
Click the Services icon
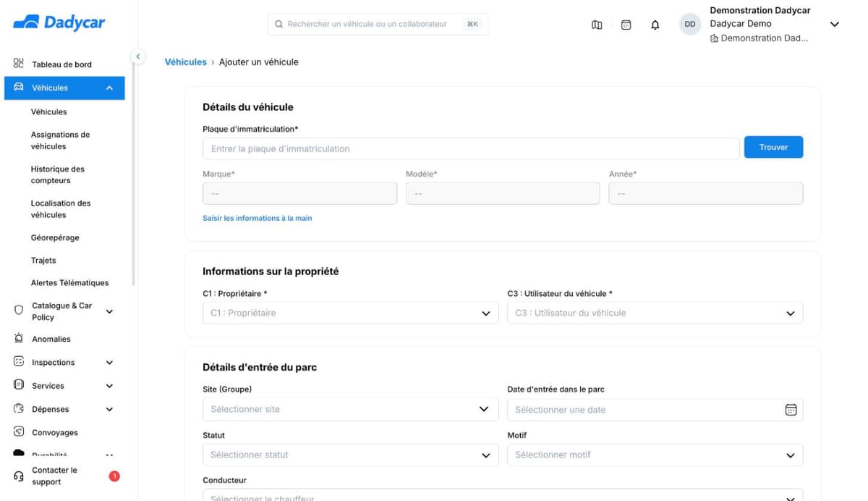[x=19, y=385]
